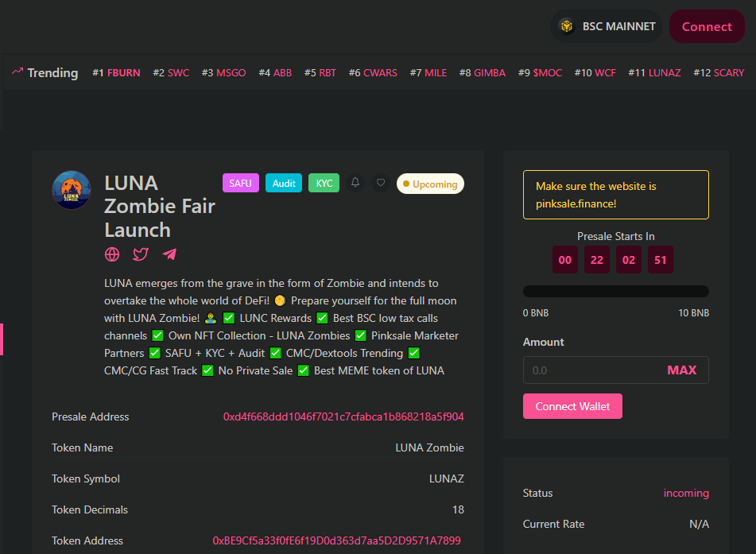Click the 'LUNAZ' token symbol value
The width and height of the screenshot is (756, 554).
447,478
